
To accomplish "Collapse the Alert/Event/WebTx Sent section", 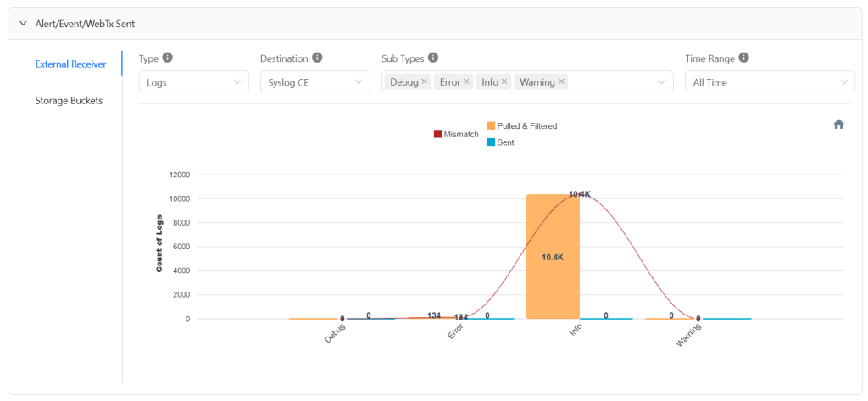I will [23, 24].
